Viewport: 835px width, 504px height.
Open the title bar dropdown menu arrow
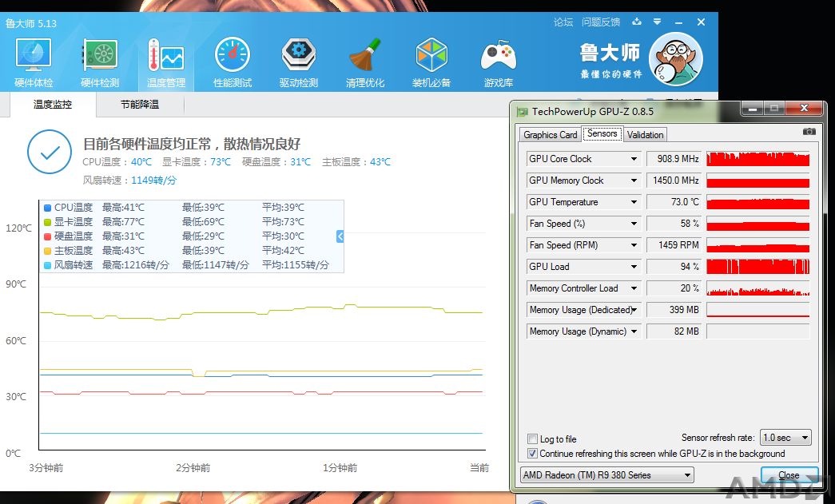tap(657, 22)
